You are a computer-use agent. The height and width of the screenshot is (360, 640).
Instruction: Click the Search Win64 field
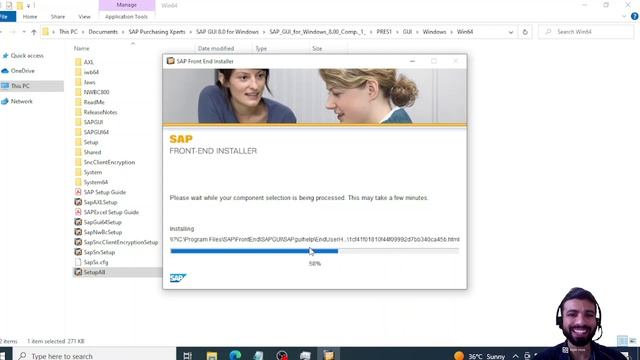pyautogui.click(x=586, y=32)
